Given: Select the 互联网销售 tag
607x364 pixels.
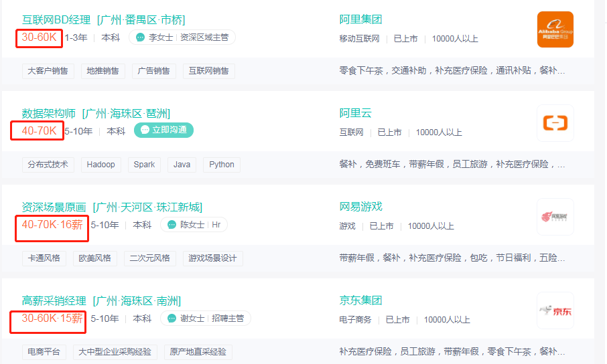Looking at the screenshot, I should [208, 71].
